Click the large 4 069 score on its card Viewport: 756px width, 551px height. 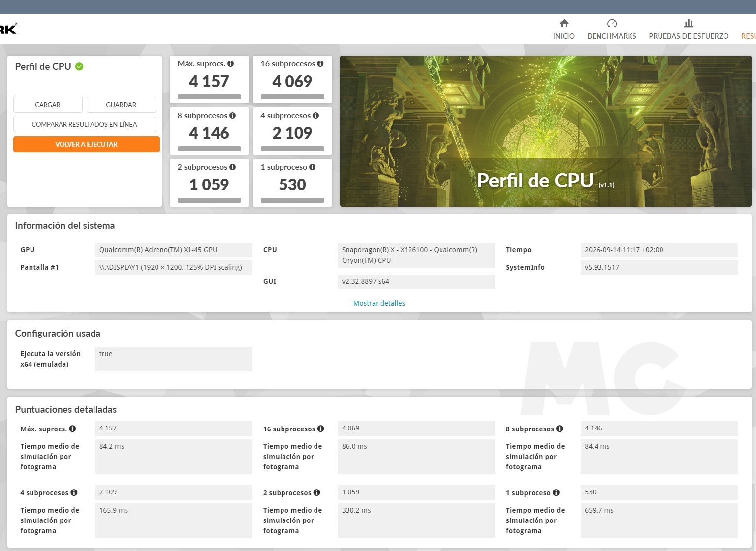click(x=292, y=81)
